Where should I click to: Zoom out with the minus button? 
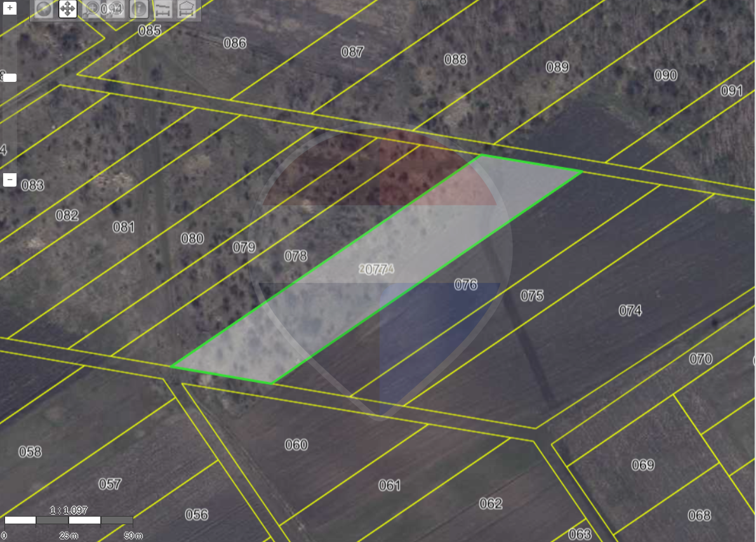10,180
